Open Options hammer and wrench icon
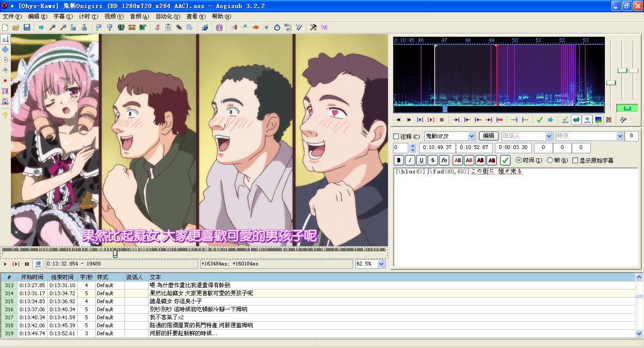Screen dimensions: 644x348 [314, 27]
